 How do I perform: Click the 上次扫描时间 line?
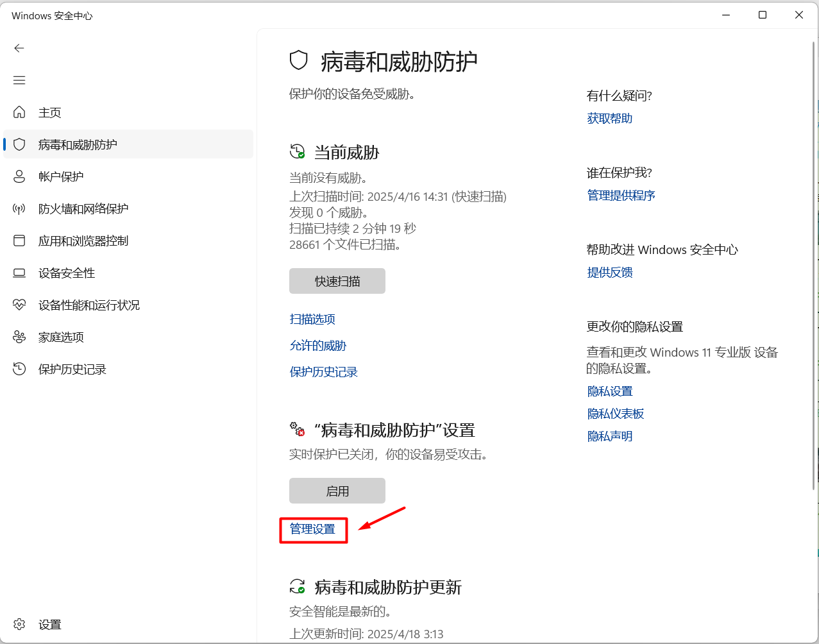click(398, 196)
